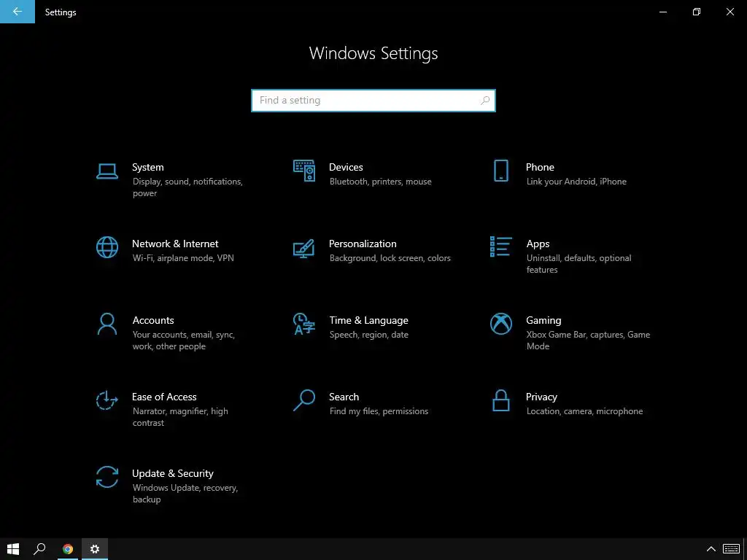Open Ease of Access title
Image resolution: width=747 pixels, height=560 pixels.
tap(164, 397)
